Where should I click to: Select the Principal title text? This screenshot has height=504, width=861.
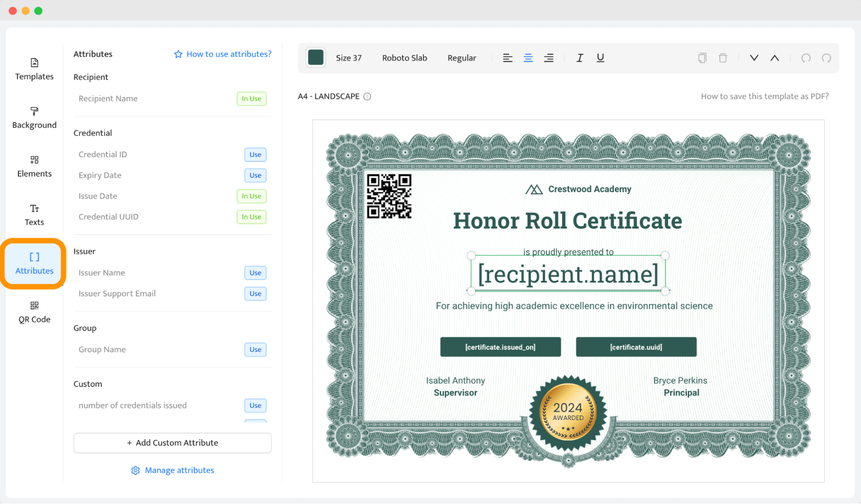(x=681, y=393)
